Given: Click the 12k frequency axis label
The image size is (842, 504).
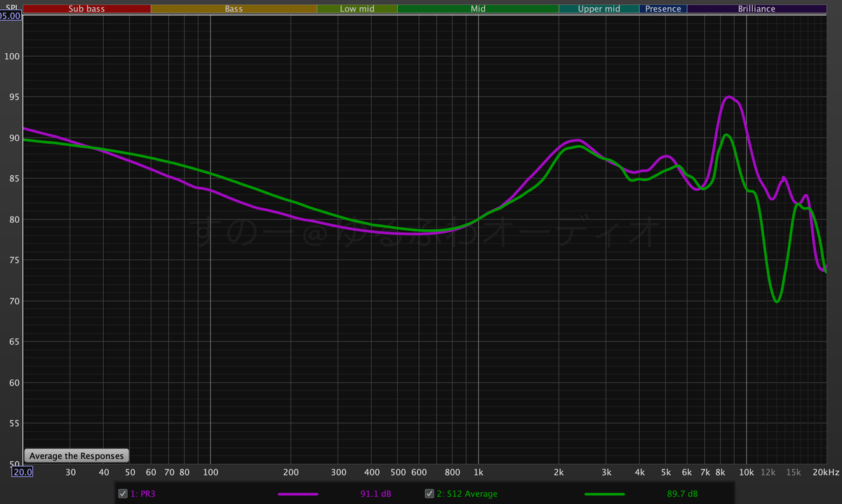Looking at the screenshot, I should coord(768,472).
